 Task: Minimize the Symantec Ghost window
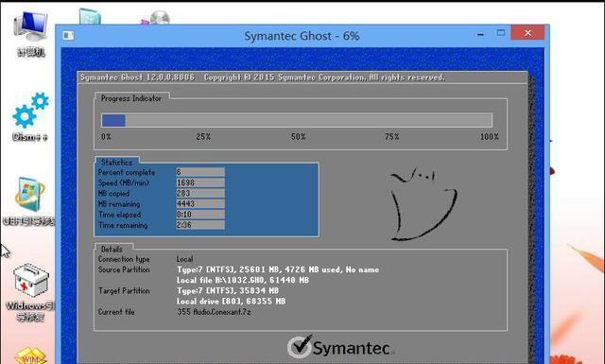pos(480,34)
